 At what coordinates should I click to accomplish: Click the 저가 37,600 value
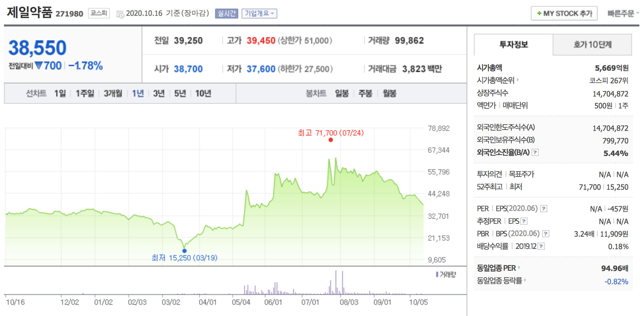[261, 69]
